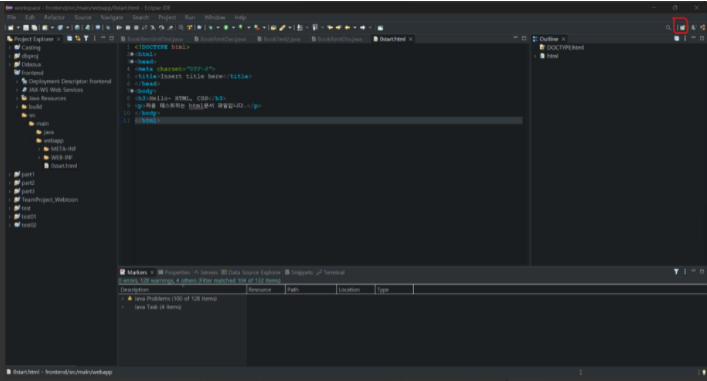Click the Search magnifier in the top toolbar
The height and width of the screenshot is (381, 707).
pyautogui.click(x=668, y=28)
